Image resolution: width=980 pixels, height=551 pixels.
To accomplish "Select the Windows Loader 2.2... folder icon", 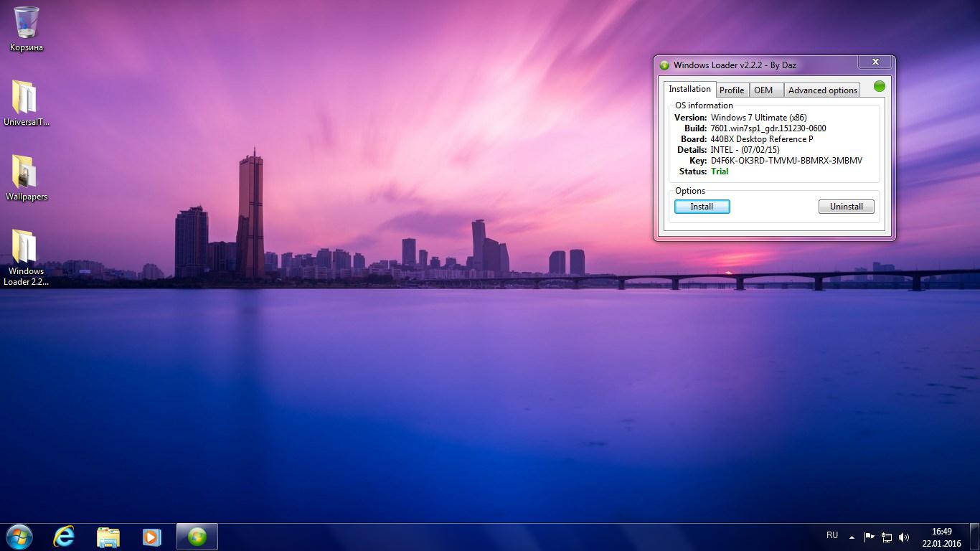I will (26, 258).
